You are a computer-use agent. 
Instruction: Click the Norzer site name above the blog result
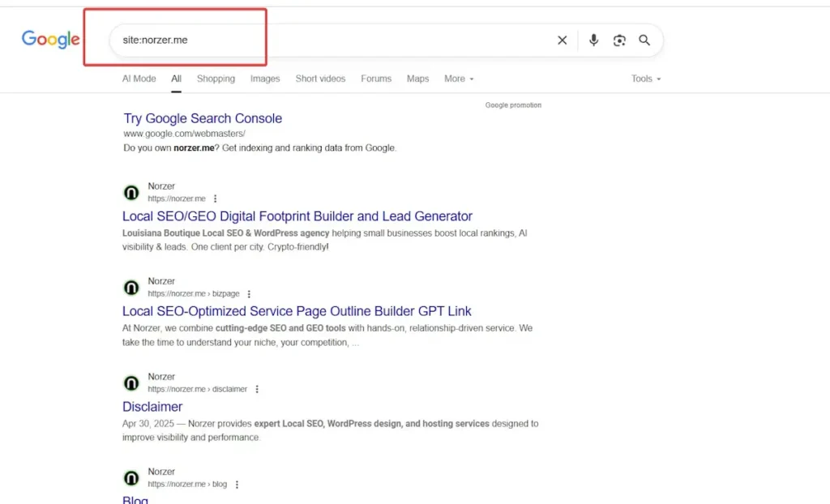click(x=161, y=472)
